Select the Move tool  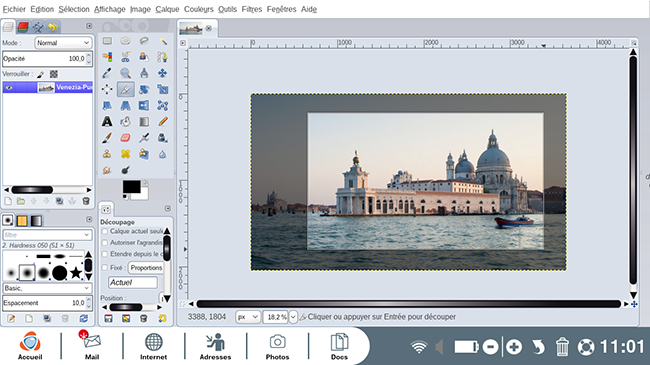[162, 73]
